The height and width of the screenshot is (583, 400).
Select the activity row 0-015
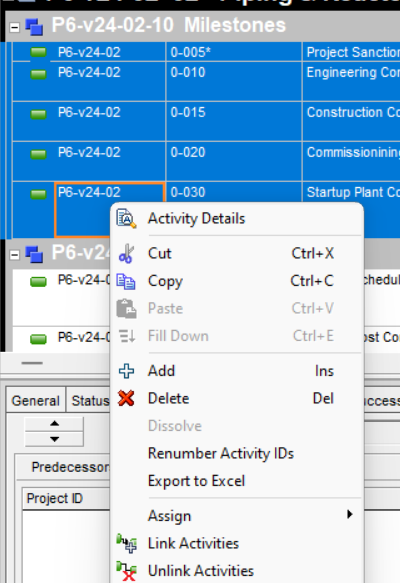(x=206, y=121)
